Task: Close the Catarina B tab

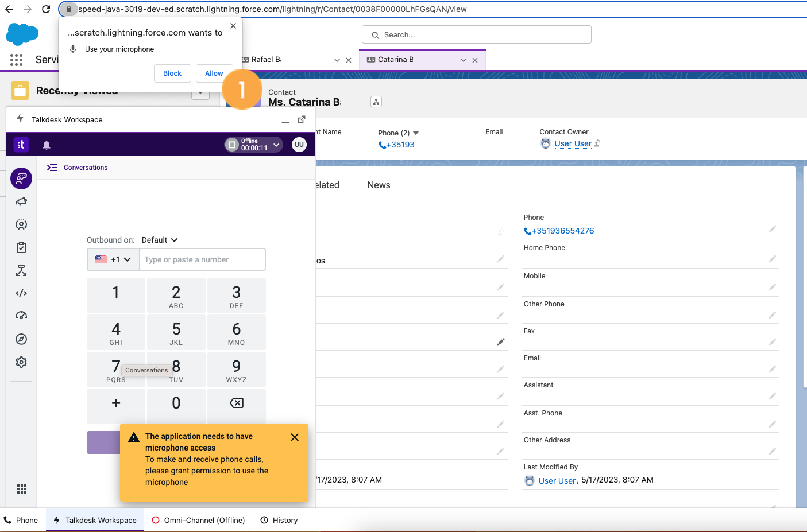Action: (475, 60)
